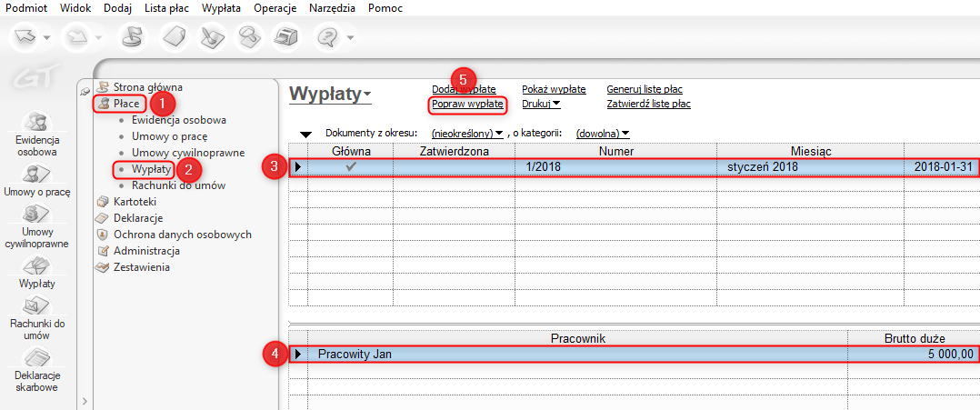Image resolution: width=980 pixels, height=410 pixels.
Task: Select Umowy o pracę in the tree
Action: (x=169, y=136)
